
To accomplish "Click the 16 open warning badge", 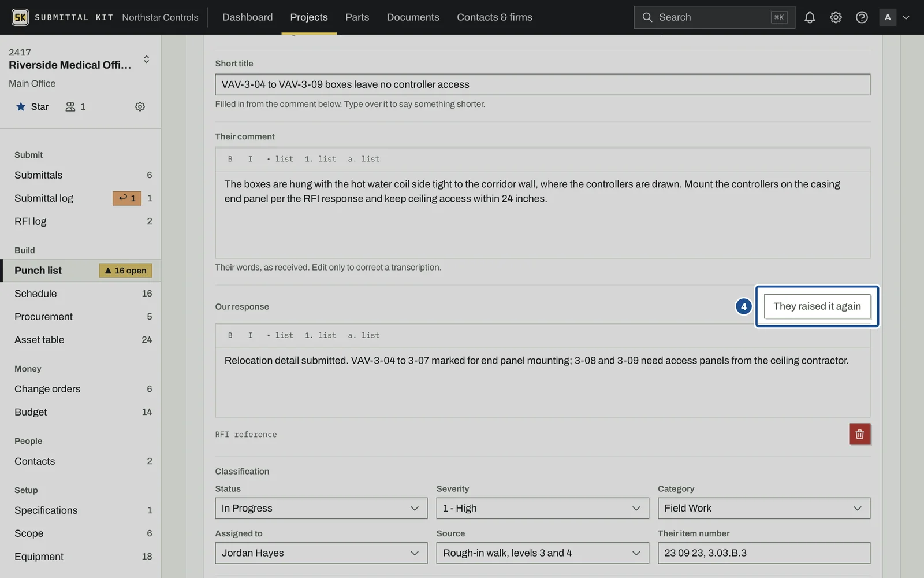I will pos(125,271).
